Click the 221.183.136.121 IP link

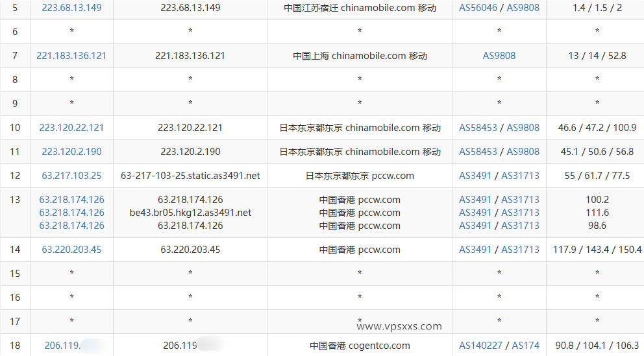(x=71, y=56)
